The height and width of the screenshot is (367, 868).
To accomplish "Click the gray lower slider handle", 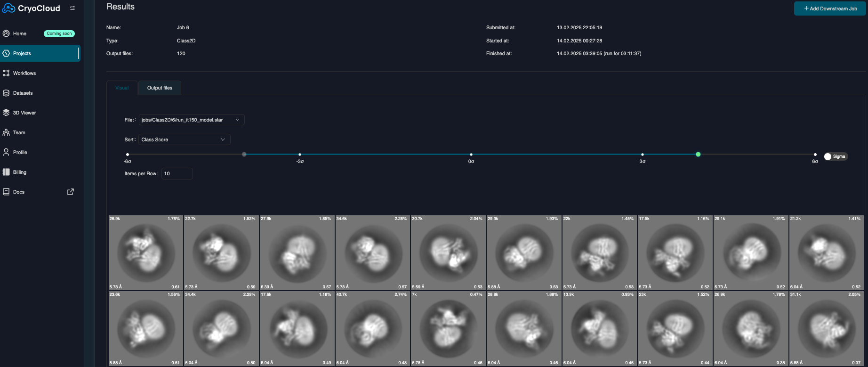I will (x=244, y=155).
